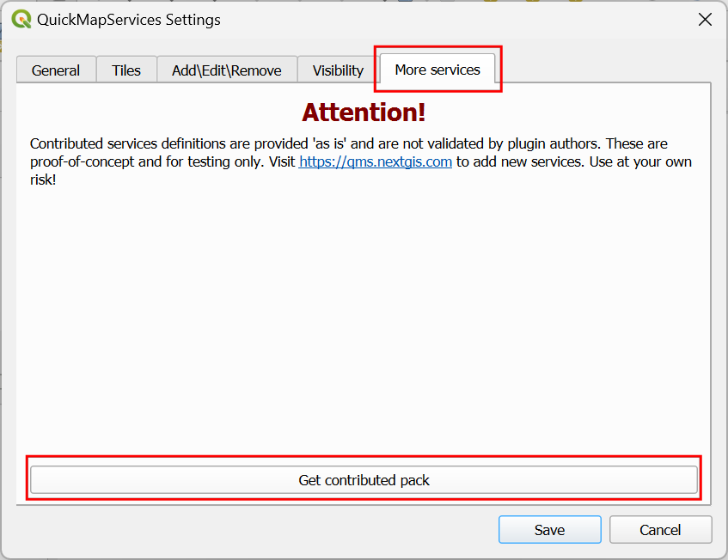The height and width of the screenshot is (560, 728).
Task: Activate the More services tab
Action: point(437,70)
